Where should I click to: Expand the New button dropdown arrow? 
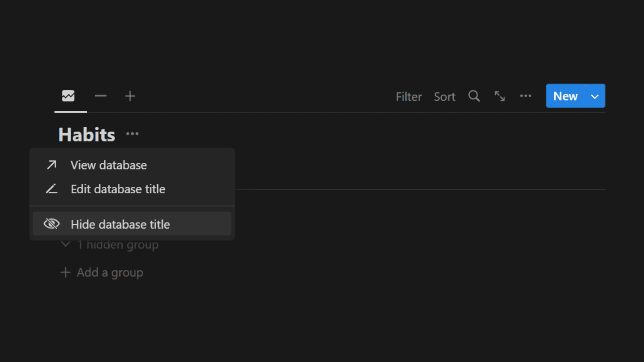(595, 97)
